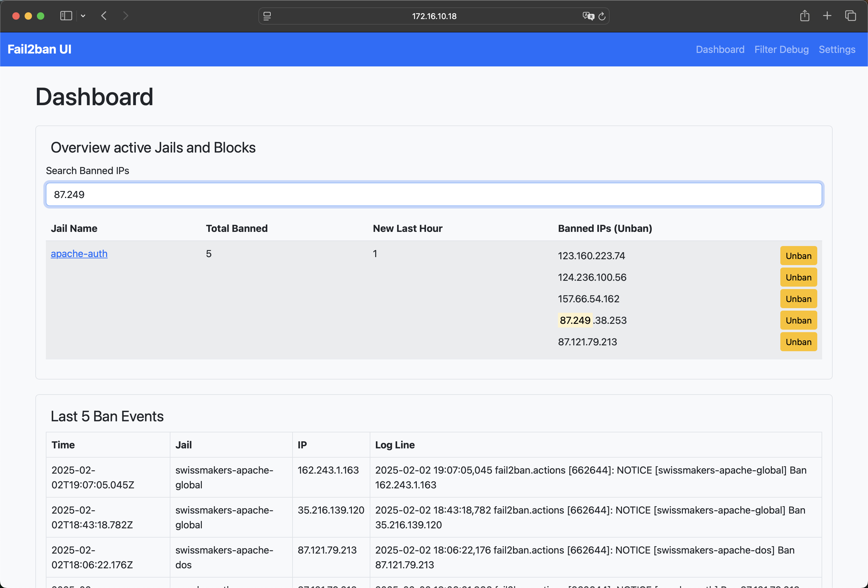The width and height of the screenshot is (868, 588).
Task: Open a new tab with plus icon
Action: coord(827,16)
